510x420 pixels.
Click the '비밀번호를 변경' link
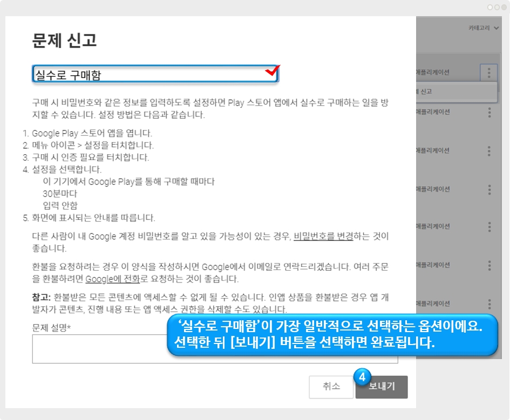click(323, 237)
